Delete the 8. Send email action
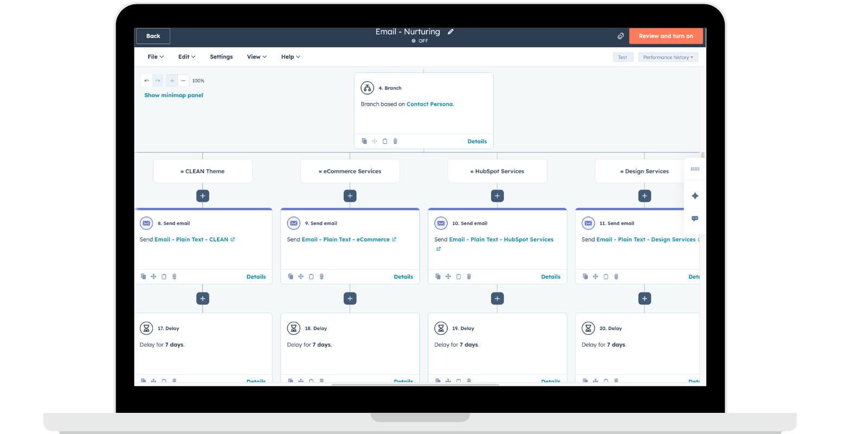The image size is (868, 434). [x=174, y=276]
